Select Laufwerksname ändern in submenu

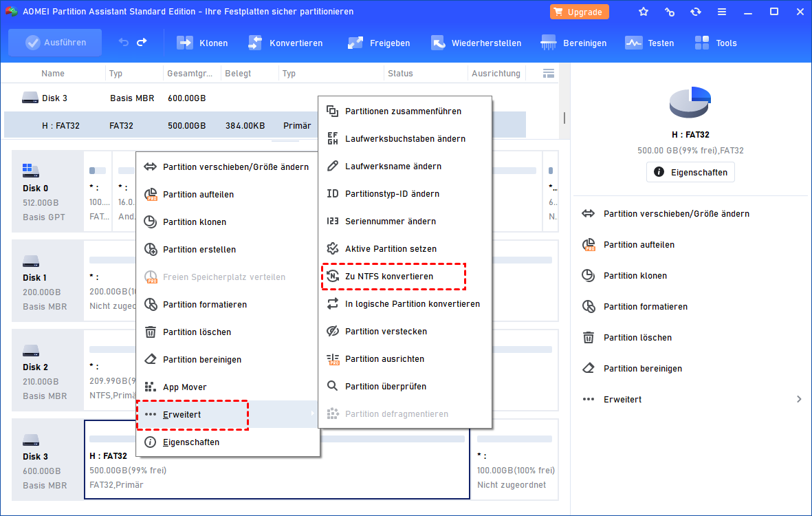[405, 166]
